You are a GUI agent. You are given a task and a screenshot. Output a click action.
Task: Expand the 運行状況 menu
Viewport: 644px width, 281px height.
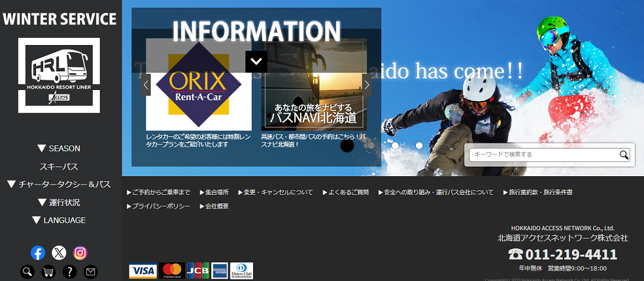pos(59,203)
